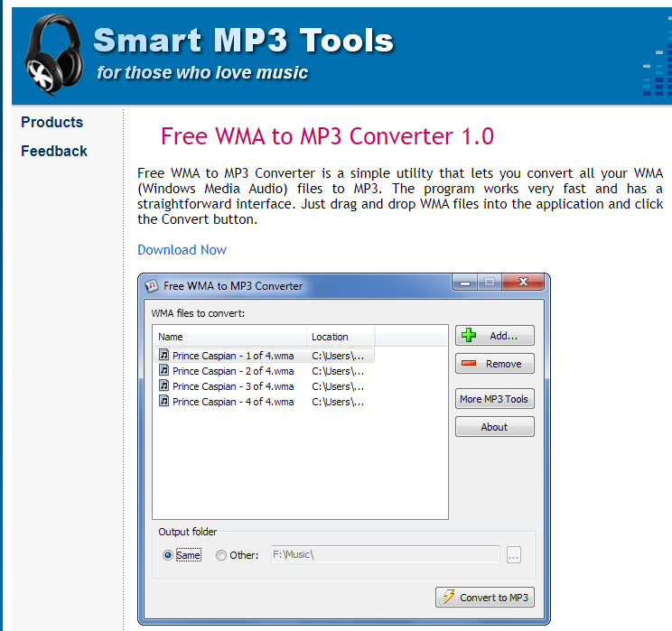Click the Free WMA to MP3 Converter 1.0 heading
Viewport: 672px width, 631px height.
328,136
